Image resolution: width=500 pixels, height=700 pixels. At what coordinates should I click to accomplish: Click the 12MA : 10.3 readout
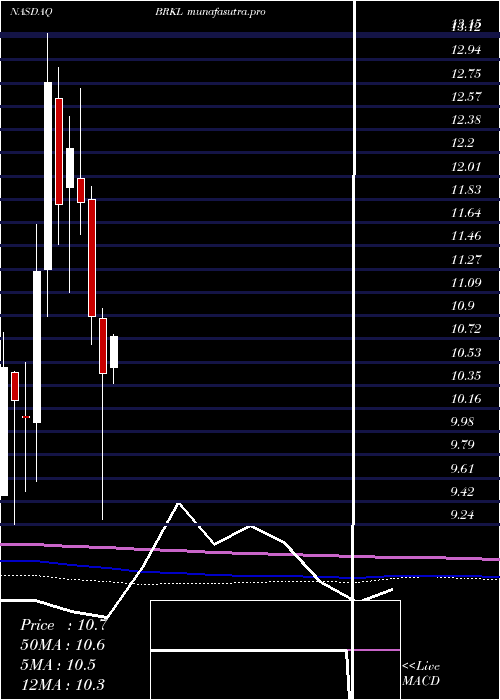[x=63, y=684]
